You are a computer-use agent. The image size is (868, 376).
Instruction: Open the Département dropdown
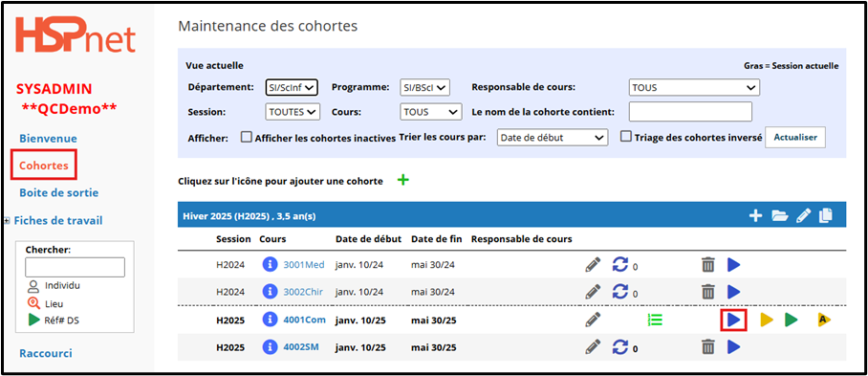pos(292,87)
